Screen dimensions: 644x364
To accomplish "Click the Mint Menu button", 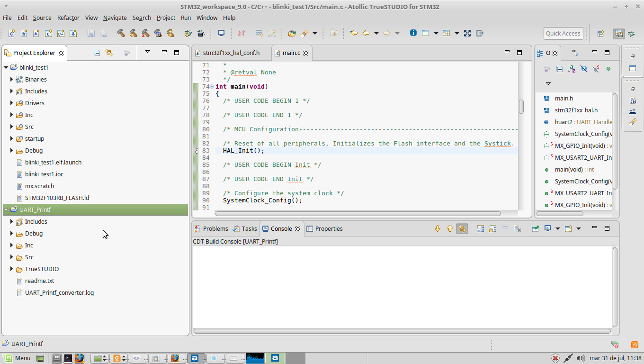I will (x=17, y=358).
